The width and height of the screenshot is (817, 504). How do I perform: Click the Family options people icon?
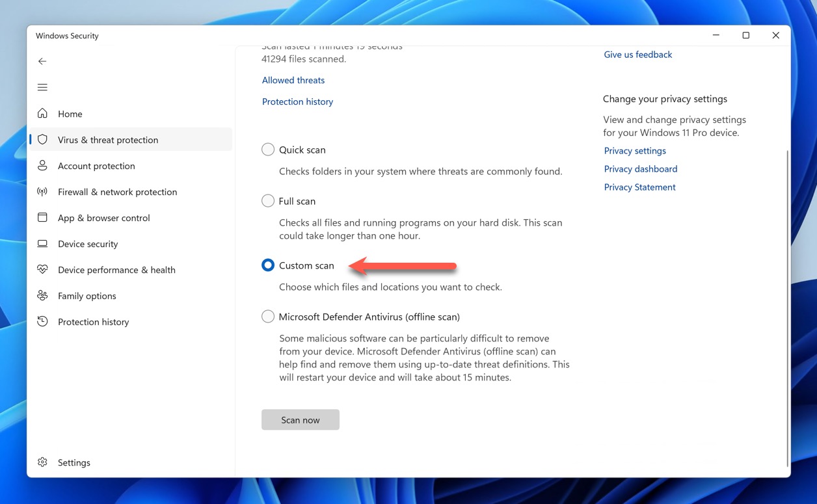(42, 295)
